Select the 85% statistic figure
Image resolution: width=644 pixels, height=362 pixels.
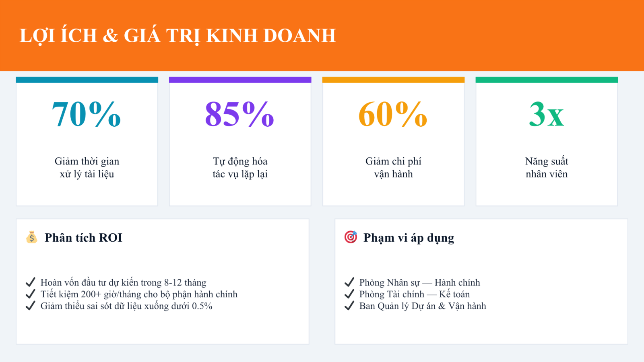(240, 114)
